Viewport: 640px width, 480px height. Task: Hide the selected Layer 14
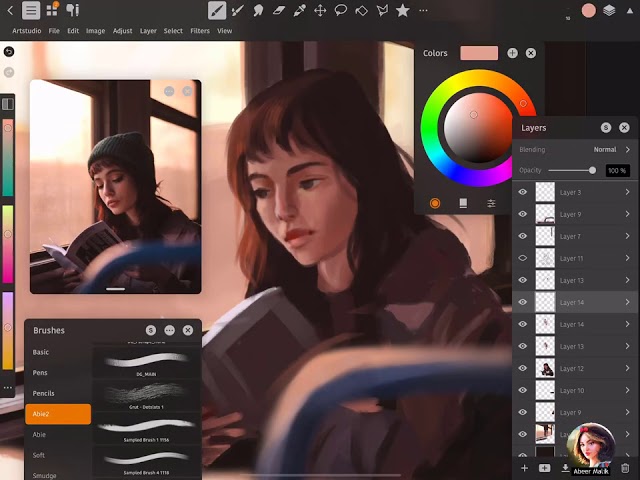[522, 302]
